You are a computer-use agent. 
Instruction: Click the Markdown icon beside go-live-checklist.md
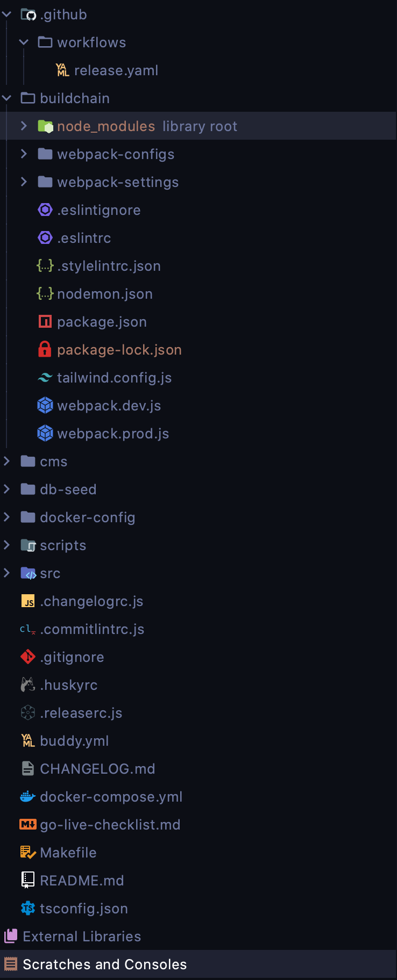[27, 824]
